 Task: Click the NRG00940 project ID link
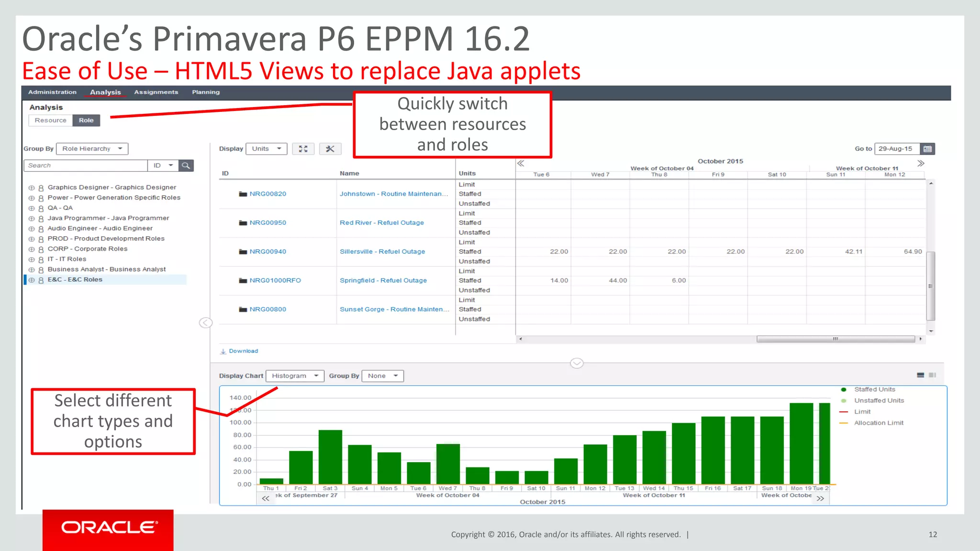point(268,252)
